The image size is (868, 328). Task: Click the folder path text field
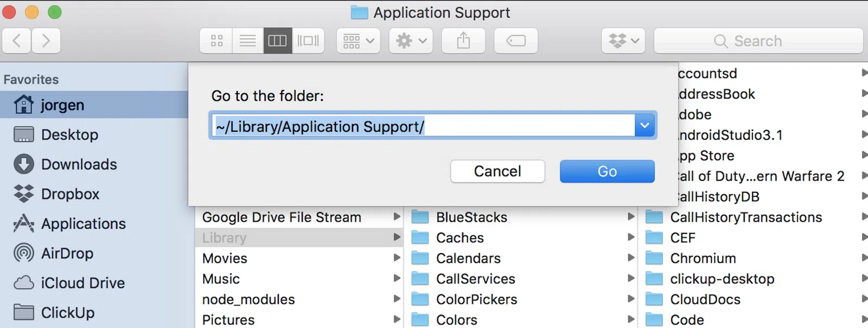(423, 126)
